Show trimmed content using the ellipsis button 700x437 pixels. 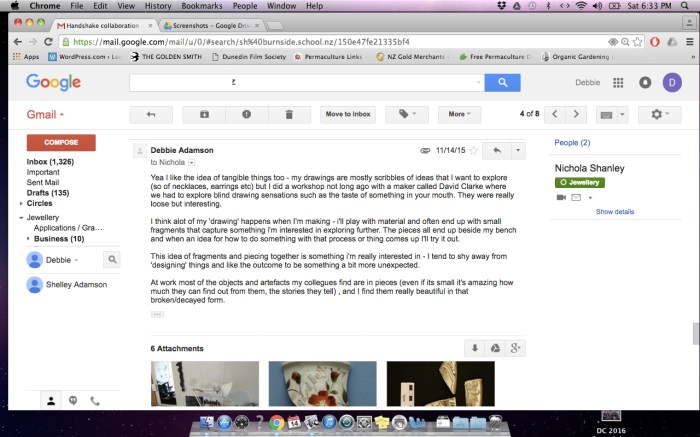pyautogui.click(x=157, y=314)
